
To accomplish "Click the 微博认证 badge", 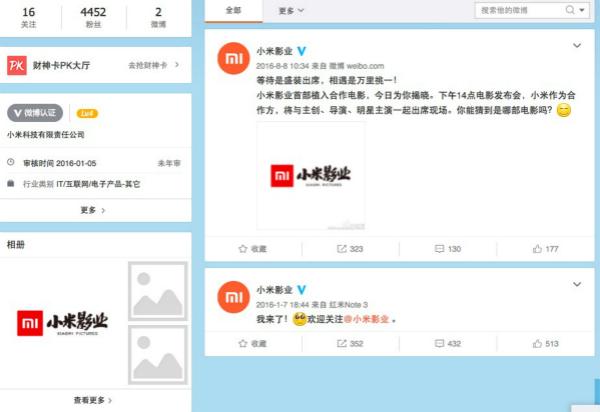I will click(x=35, y=113).
